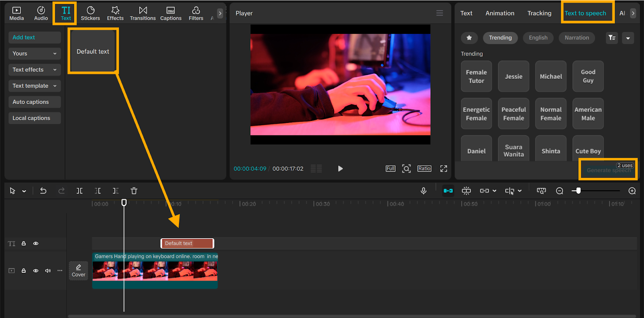Switch to the Animation tab
644x318 pixels.
tap(500, 13)
